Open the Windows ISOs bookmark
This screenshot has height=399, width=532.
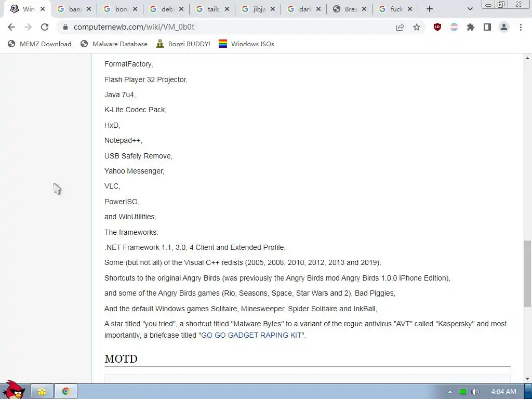pos(246,44)
